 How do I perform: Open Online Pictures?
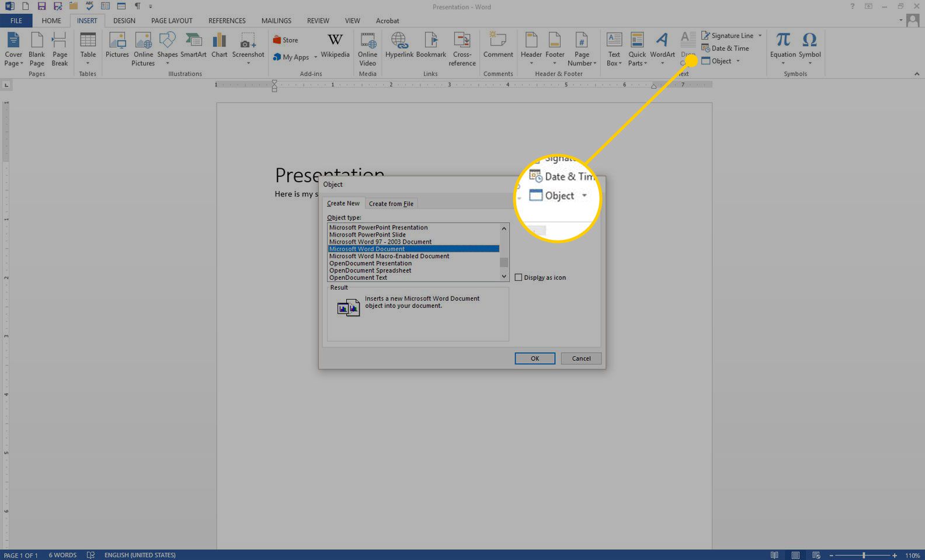pyautogui.click(x=143, y=49)
